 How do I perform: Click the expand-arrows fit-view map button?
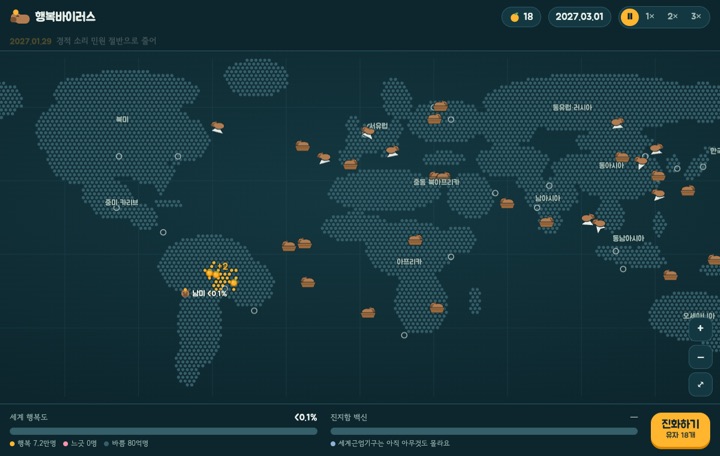[x=700, y=384]
